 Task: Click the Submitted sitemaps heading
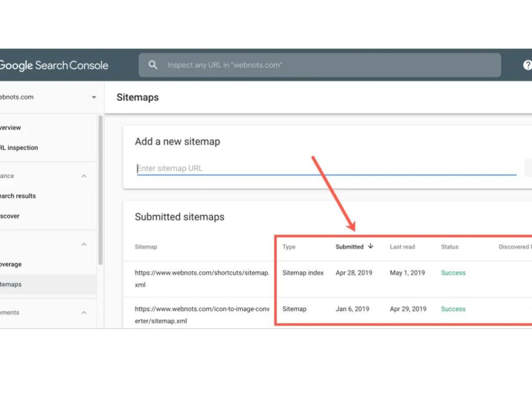(x=179, y=217)
